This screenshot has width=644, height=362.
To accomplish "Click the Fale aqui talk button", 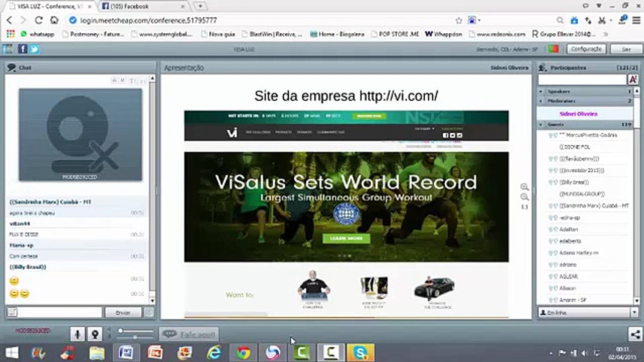I will click(189, 334).
